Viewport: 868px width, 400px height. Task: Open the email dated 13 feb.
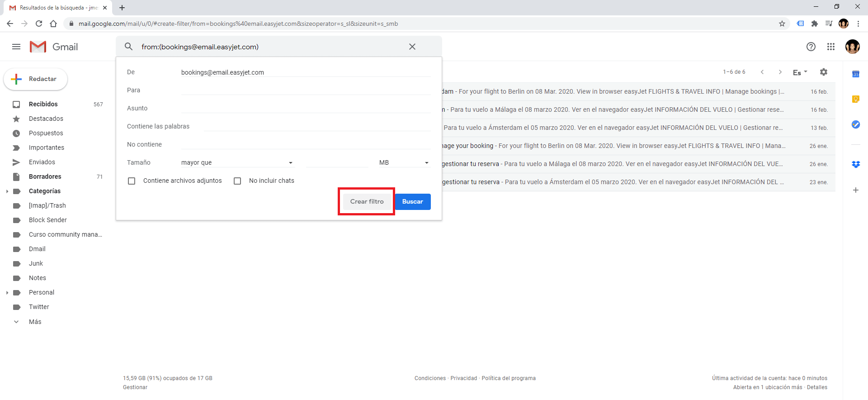638,128
